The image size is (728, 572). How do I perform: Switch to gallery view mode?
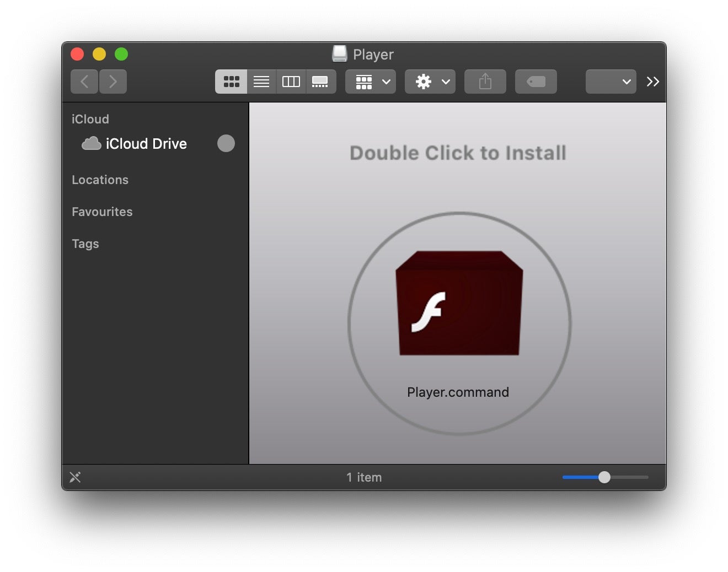[x=320, y=82]
